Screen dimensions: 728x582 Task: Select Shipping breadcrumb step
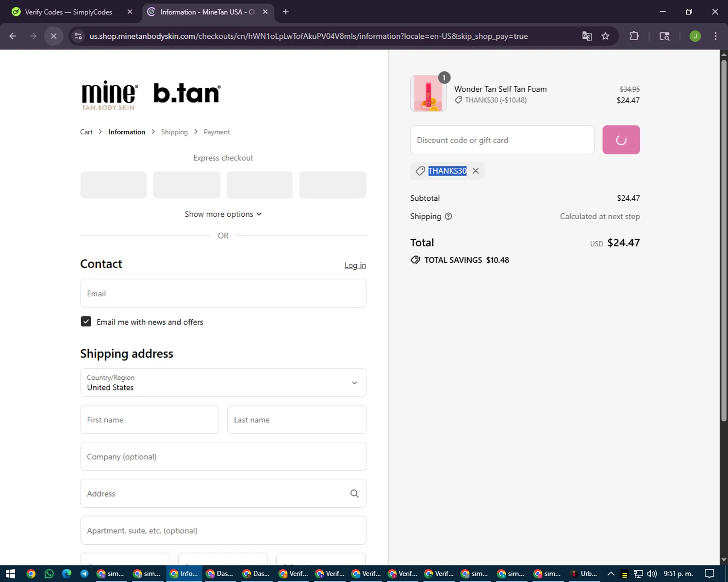(x=174, y=132)
